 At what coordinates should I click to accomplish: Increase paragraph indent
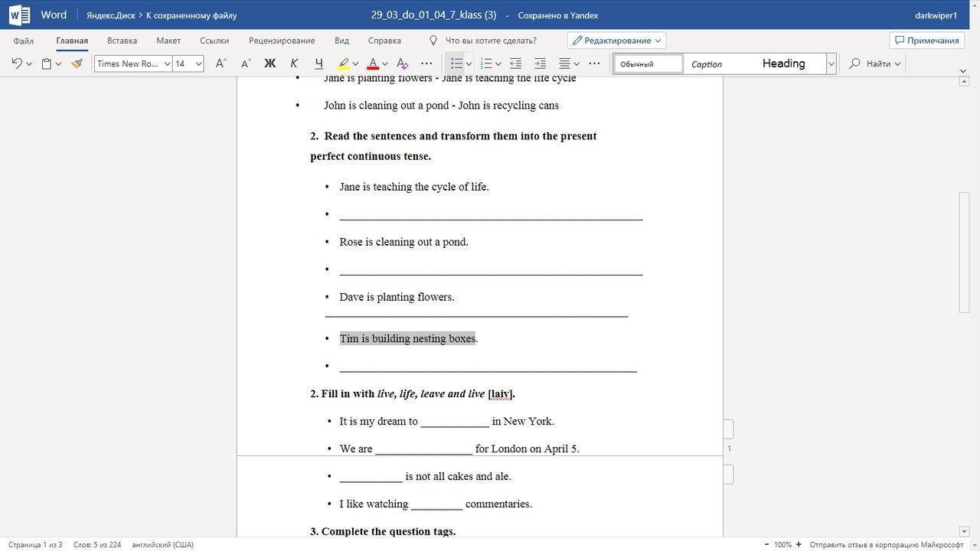540,64
